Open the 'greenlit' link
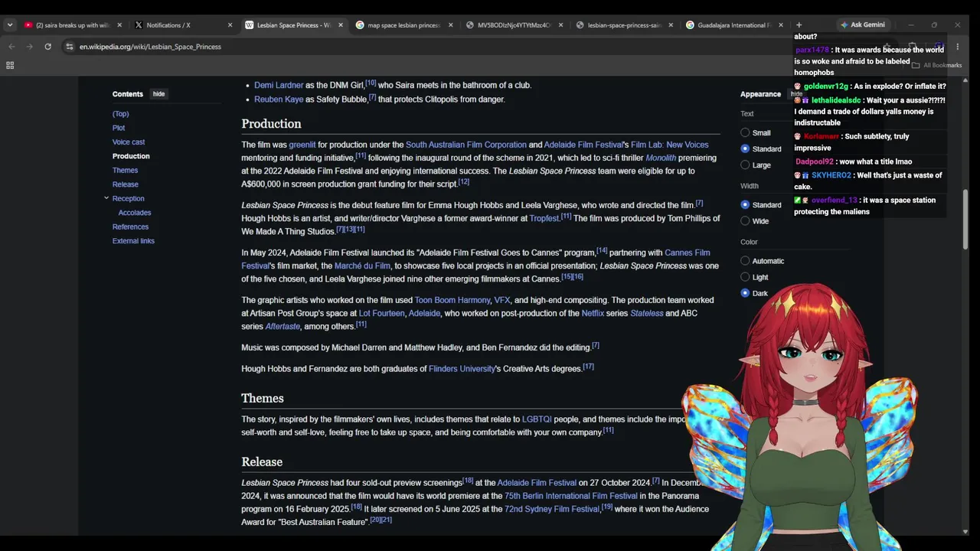Screen dimensions: 980x551 [302, 145]
